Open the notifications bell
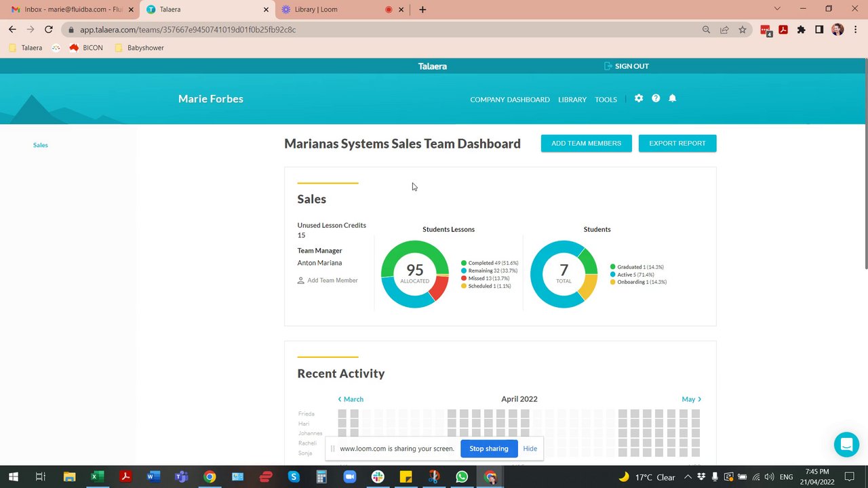The image size is (868, 488). 673,98
